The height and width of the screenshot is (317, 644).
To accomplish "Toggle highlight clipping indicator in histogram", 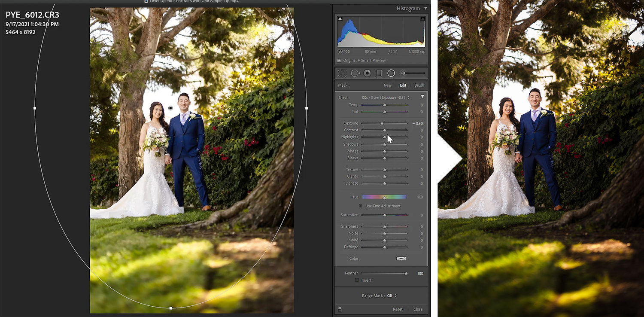I will [x=422, y=19].
